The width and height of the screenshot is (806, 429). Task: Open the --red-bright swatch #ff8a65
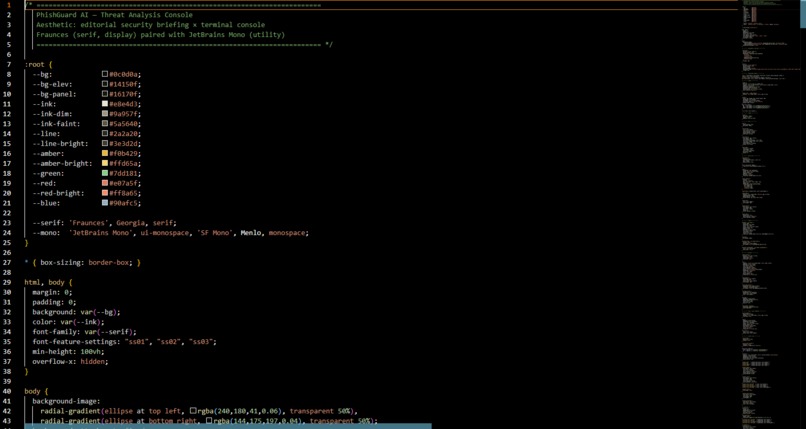105,193
